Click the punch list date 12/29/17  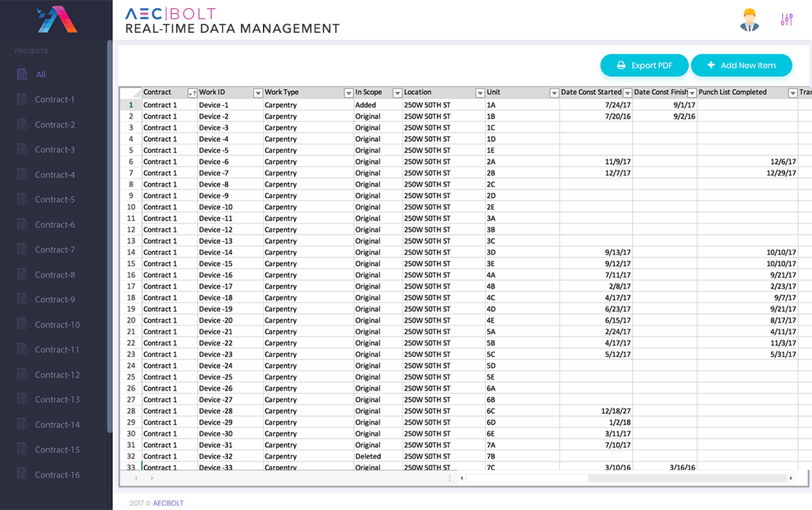coord(747,173)
